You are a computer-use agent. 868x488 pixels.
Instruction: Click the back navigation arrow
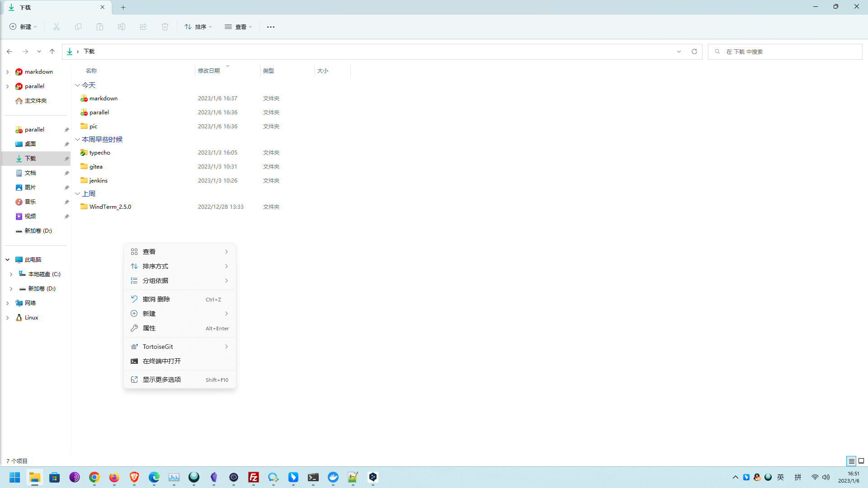(9, 52)
